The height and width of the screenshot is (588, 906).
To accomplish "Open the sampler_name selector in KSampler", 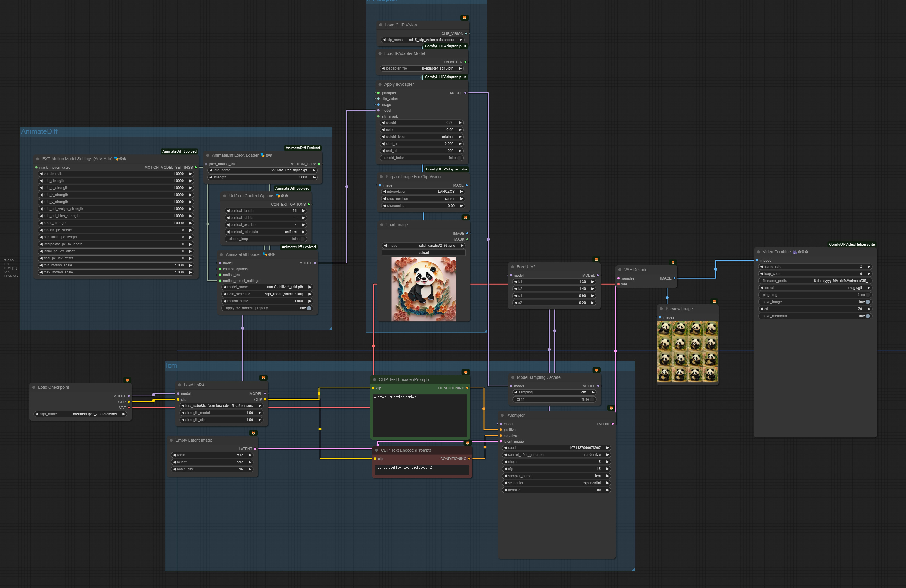I will tap(556, 476).
